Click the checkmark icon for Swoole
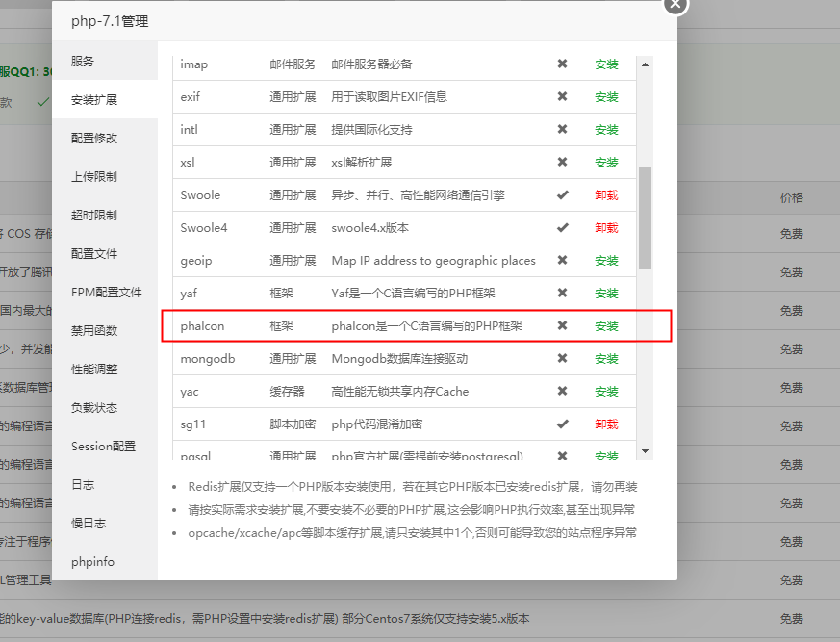Screen dimensions: 840x642 pyautogui.click(x=562, y=195)
